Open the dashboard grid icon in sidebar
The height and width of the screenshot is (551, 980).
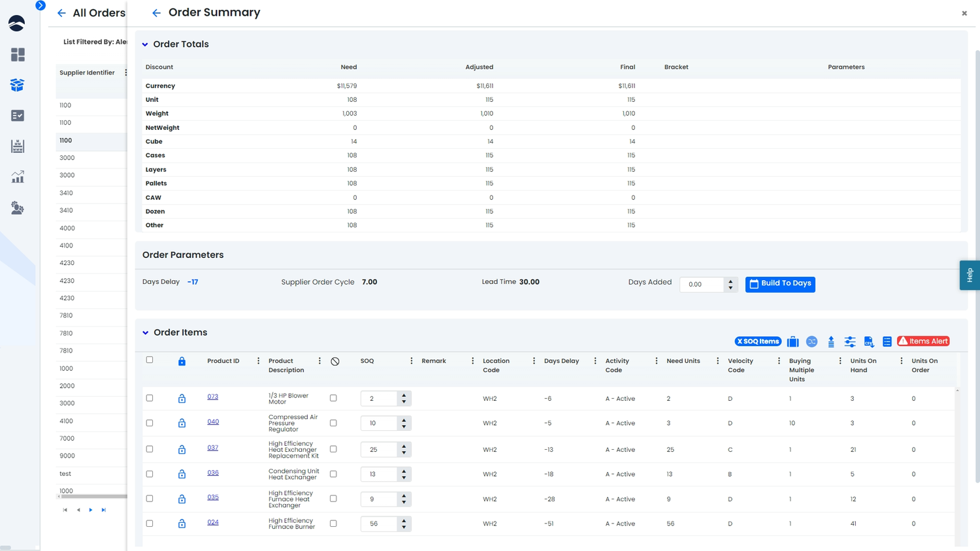pos(18,55)
